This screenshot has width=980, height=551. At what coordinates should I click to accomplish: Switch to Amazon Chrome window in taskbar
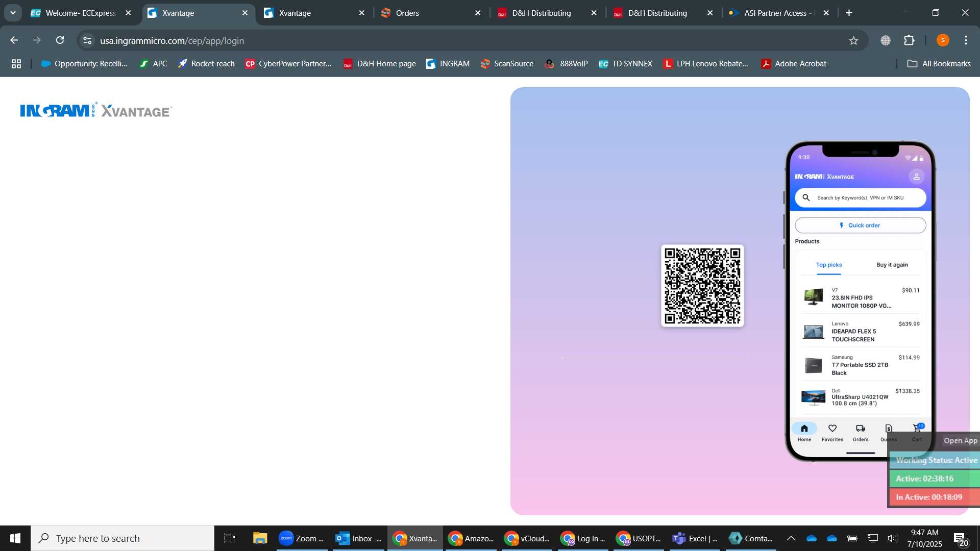click(471, 538)
